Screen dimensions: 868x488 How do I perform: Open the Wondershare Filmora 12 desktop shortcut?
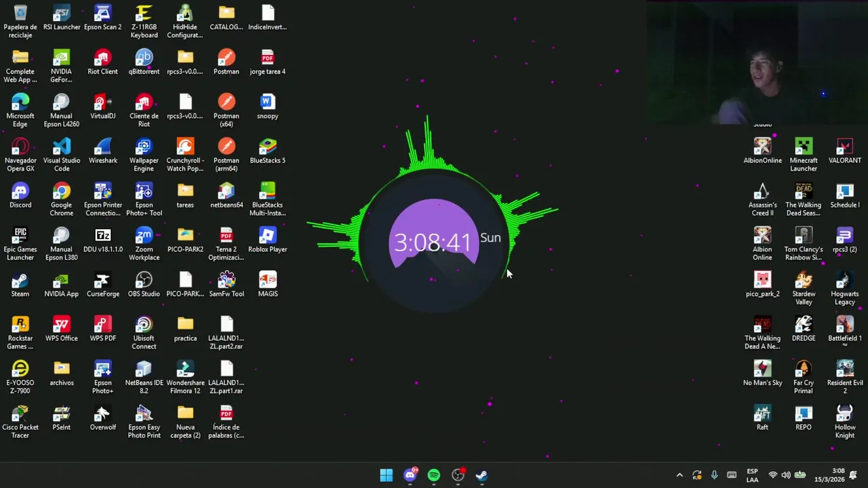click(x=185, y=378)
